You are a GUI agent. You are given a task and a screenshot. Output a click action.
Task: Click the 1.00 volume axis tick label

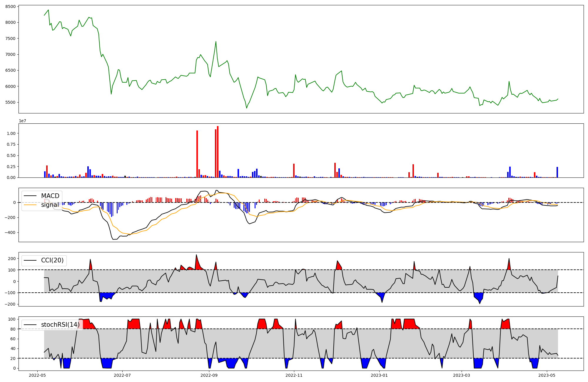pos(12,133)
